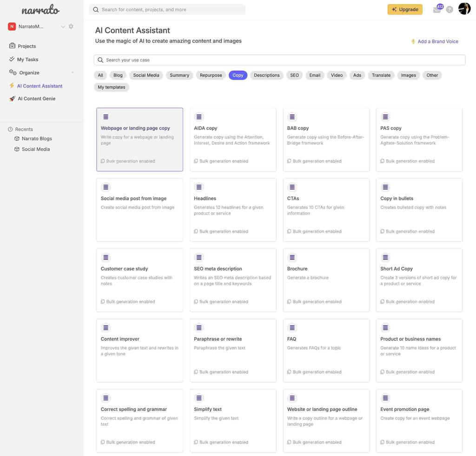476x456 pixels.
Task: Click the Short Ad Copy card icon
Action: pyautogui.click(x=385, y=257)
